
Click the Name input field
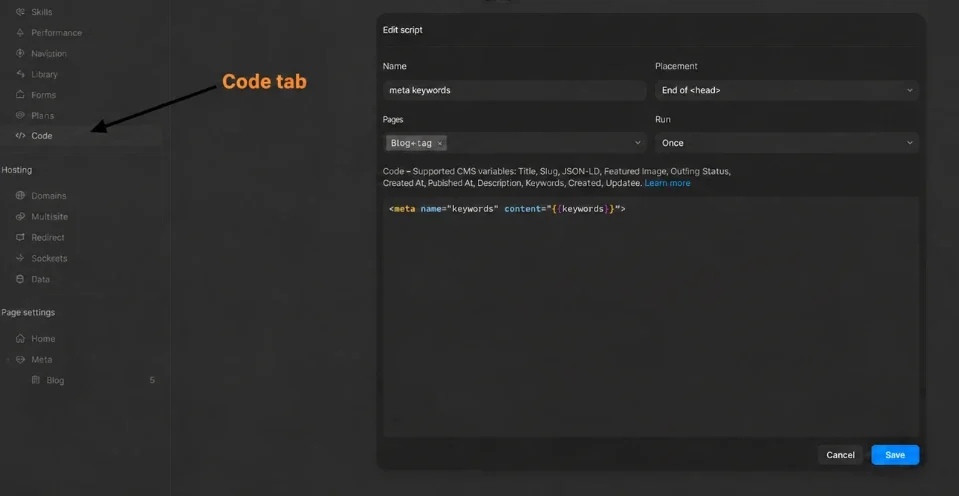514,90
